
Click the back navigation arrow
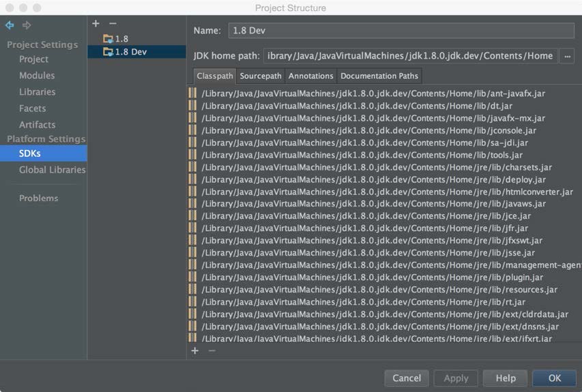(10, 25)
